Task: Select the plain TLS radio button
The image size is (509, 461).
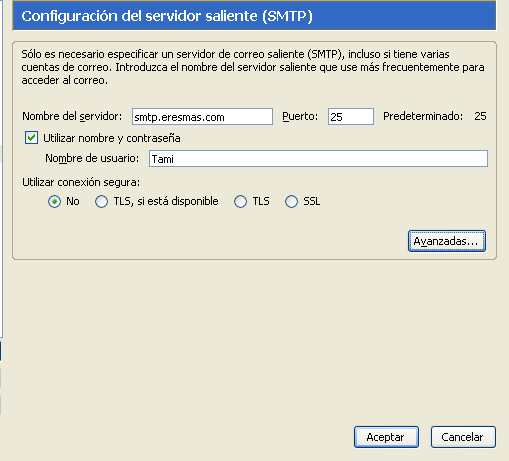Action: (x=240, y=201)
